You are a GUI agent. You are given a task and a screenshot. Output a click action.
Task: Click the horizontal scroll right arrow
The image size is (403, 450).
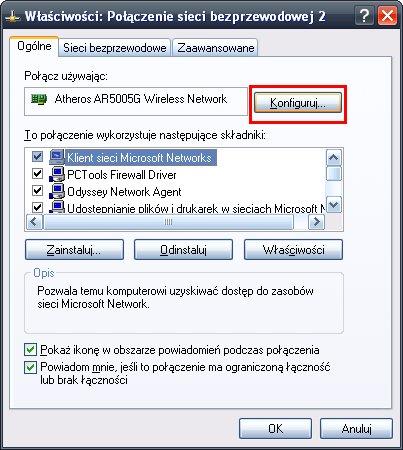click(316, 222)
